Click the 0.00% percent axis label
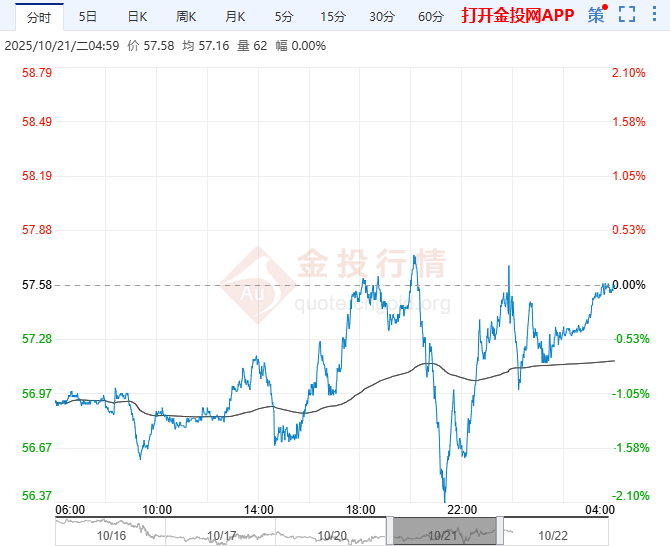This screenshot has height=546, width=670. point(629,285)
